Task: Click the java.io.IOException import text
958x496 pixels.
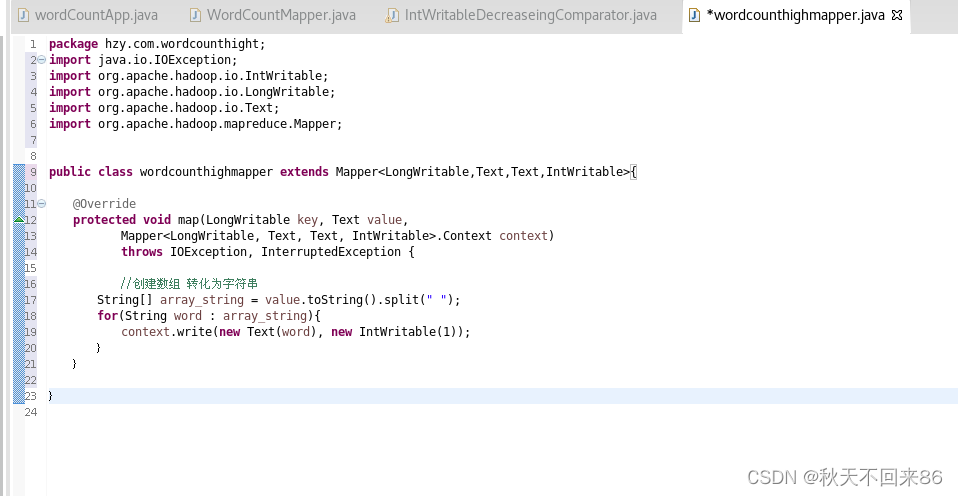Action: 167,60
